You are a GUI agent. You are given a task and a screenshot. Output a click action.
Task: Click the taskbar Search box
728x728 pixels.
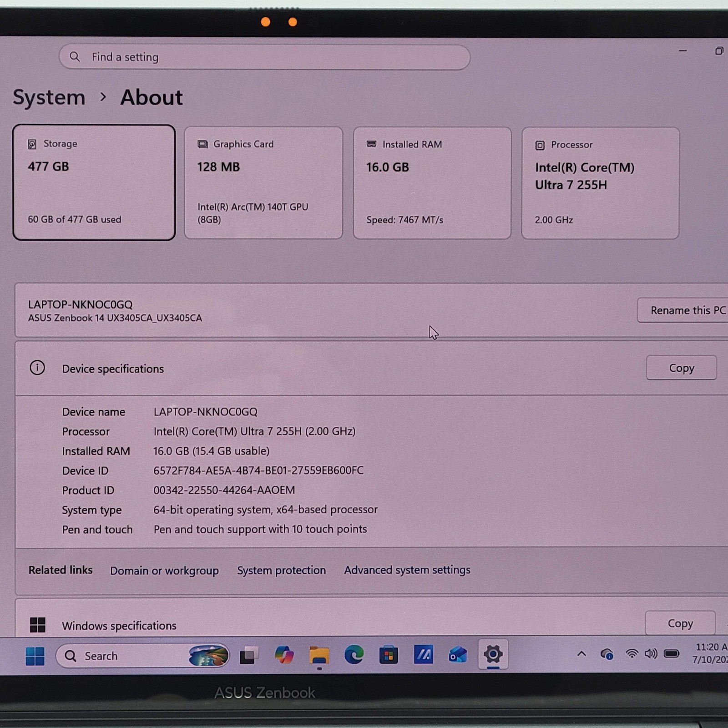[x=142, y=656]
